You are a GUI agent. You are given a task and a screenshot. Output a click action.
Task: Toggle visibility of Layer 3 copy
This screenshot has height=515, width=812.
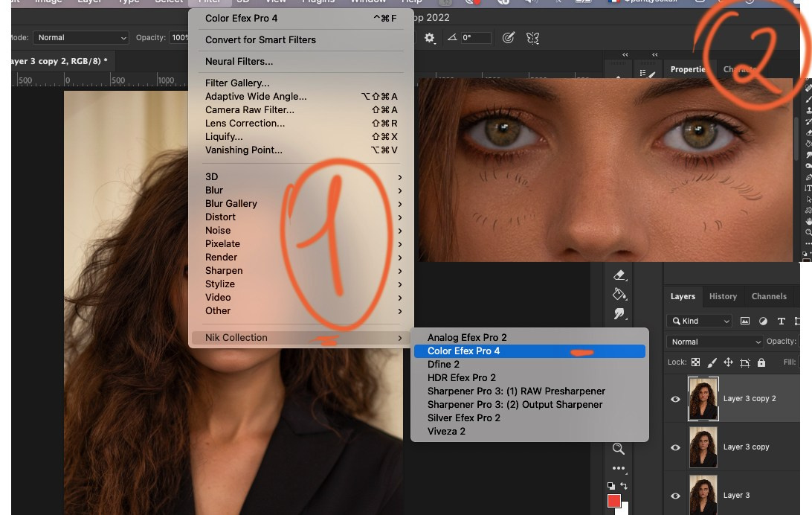point(675,447)
